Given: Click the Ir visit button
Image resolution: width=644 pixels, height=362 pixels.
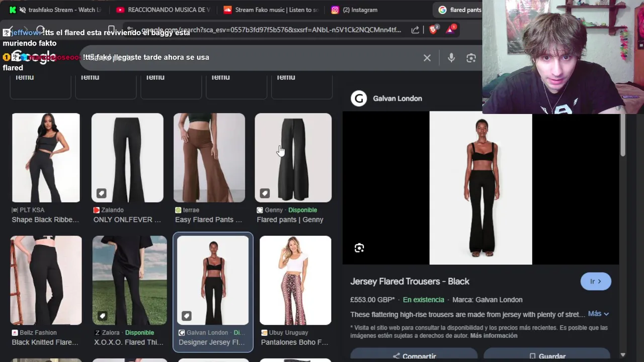Looking at the screenshot, I should 596,282.
